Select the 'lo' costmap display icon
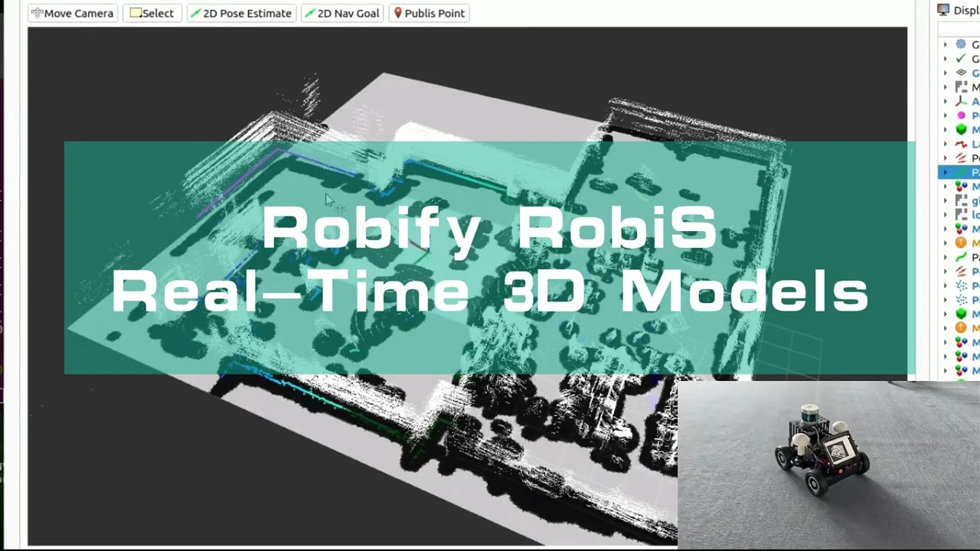 961,215
